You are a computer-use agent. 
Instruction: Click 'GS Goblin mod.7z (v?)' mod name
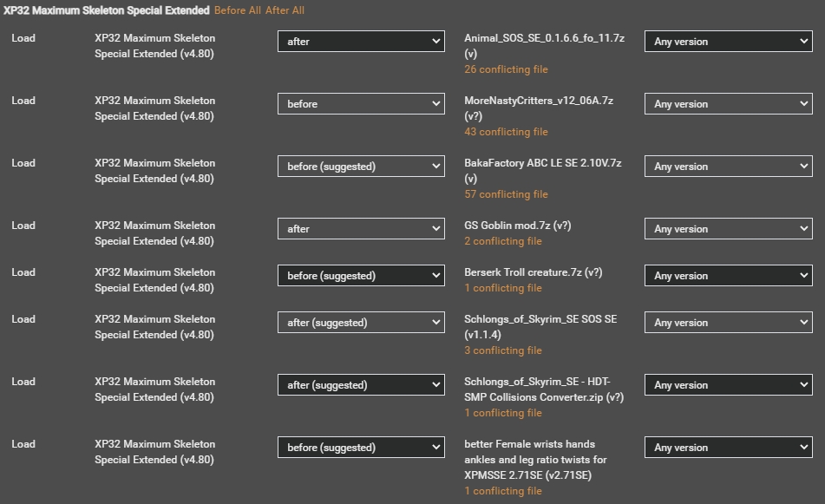(x=518, y=226)
